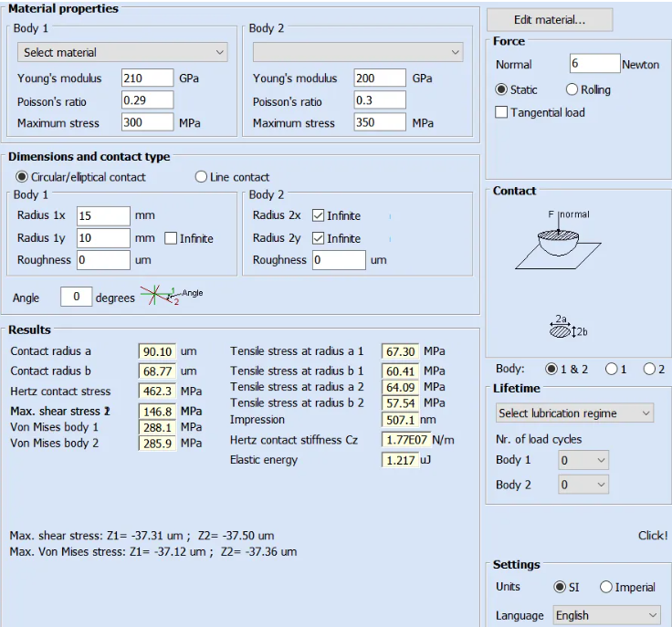Edit Body 1 Maximum stress field
672x627 pixels.
click(x=147, y=122)
